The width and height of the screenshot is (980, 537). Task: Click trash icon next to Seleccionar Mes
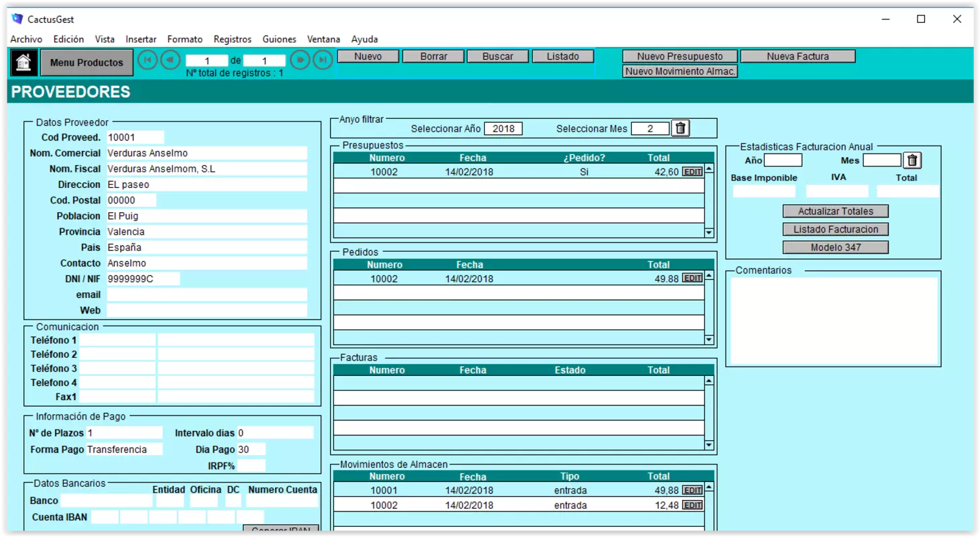click(681, 128)
